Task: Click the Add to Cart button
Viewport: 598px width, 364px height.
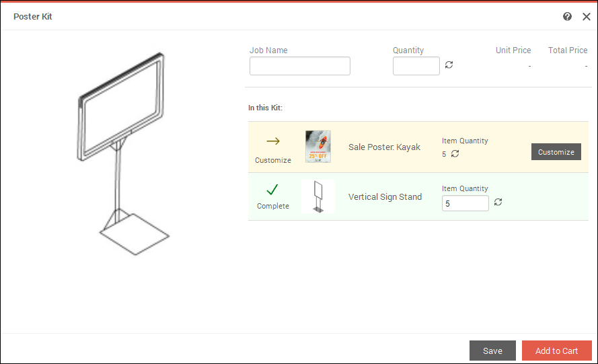Action: coord(556,351)
